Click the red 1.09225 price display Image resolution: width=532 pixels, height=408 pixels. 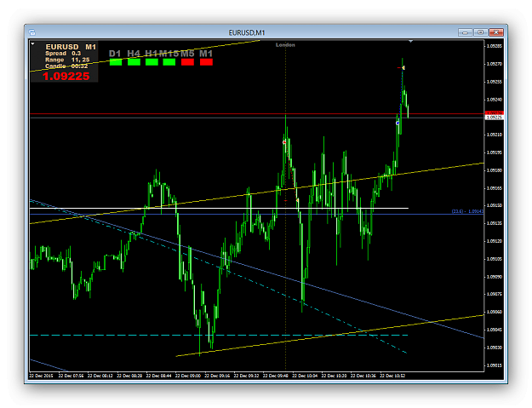tap(66, 76)
